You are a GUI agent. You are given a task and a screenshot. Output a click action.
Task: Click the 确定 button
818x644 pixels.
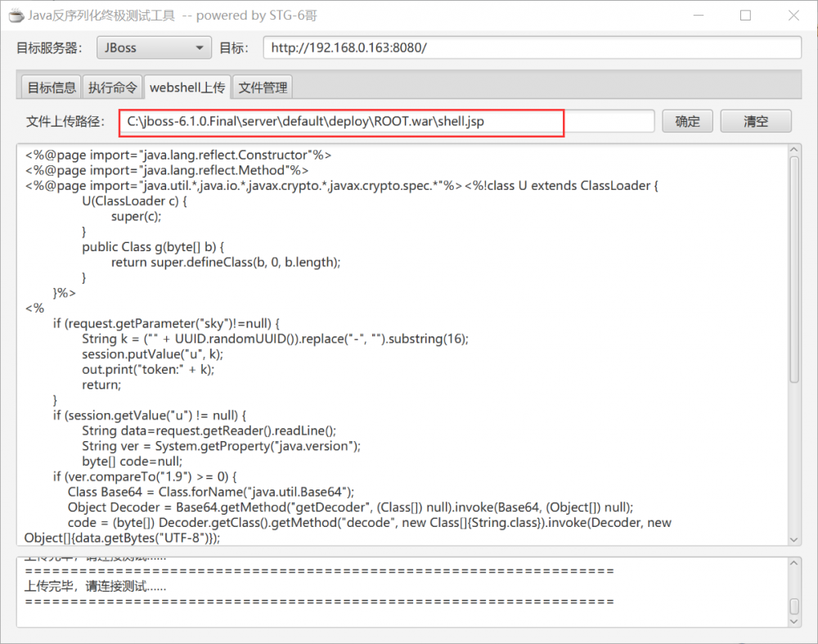(x=687, y=122)
